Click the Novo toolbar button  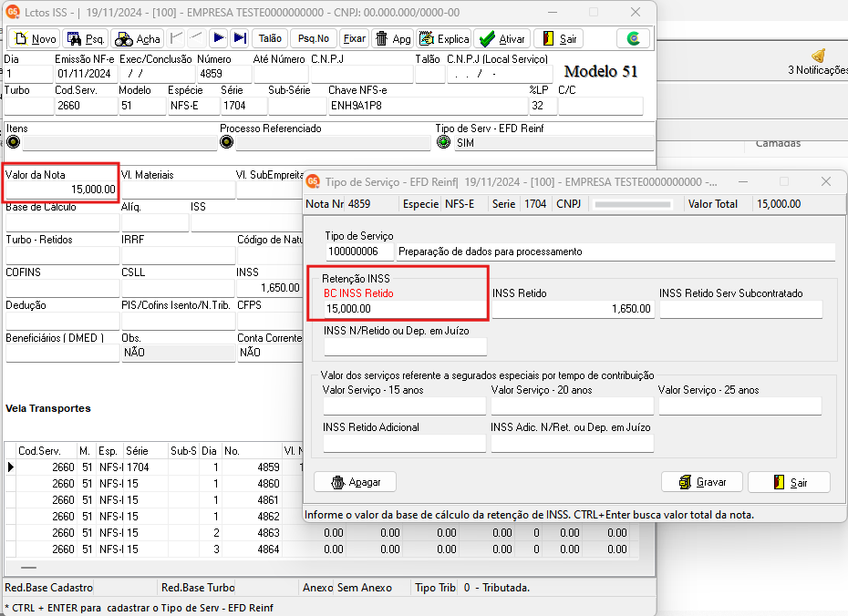point(35,38)
